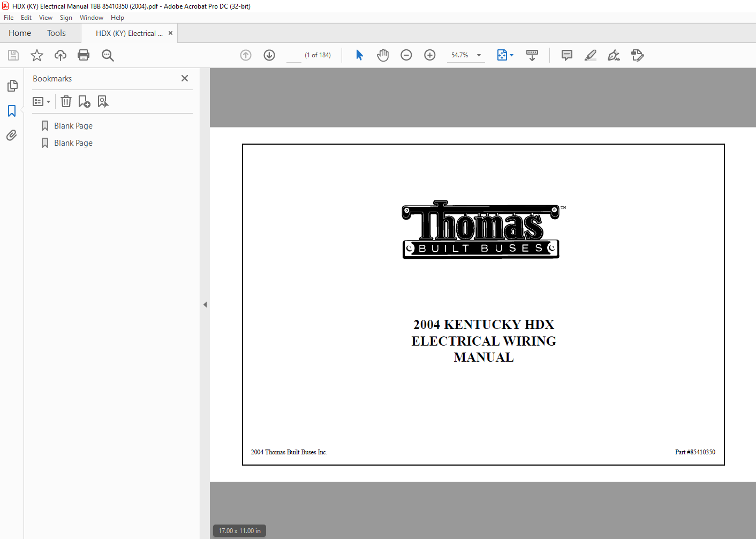Screen dimensions: 756x539
Task: Click the 'ELECTRICAL WIRING' heading line
Action: coord(483,341)
